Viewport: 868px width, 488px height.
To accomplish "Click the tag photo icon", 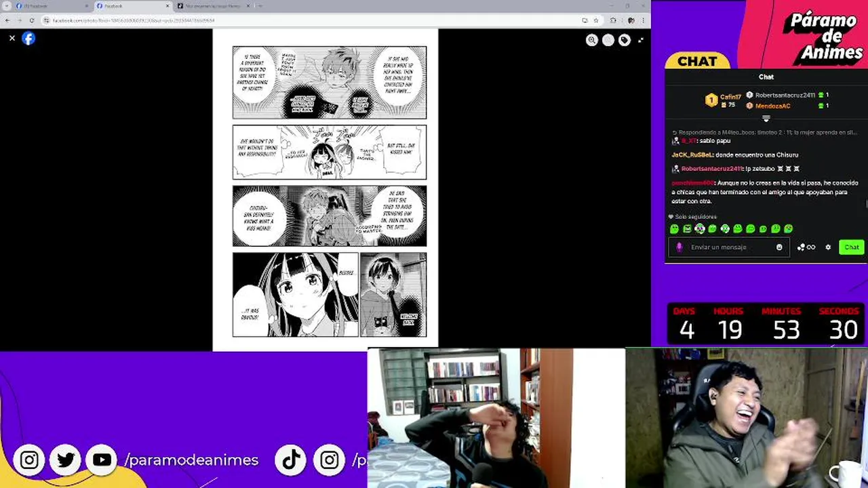I will pos(625,40).
